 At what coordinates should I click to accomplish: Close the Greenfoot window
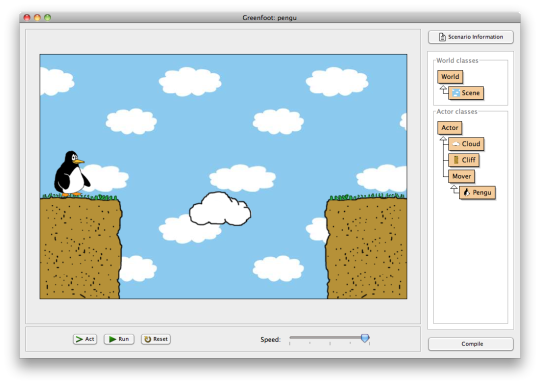coord(27,17)
